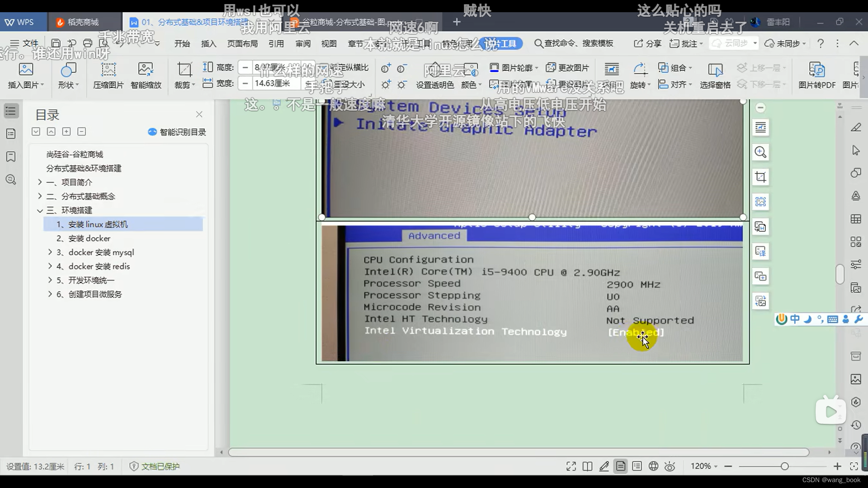Viewport: 868px width, 488px height.
Task: Select the Crop (裁剪) tool in ribbon
Action: point(184,70)
